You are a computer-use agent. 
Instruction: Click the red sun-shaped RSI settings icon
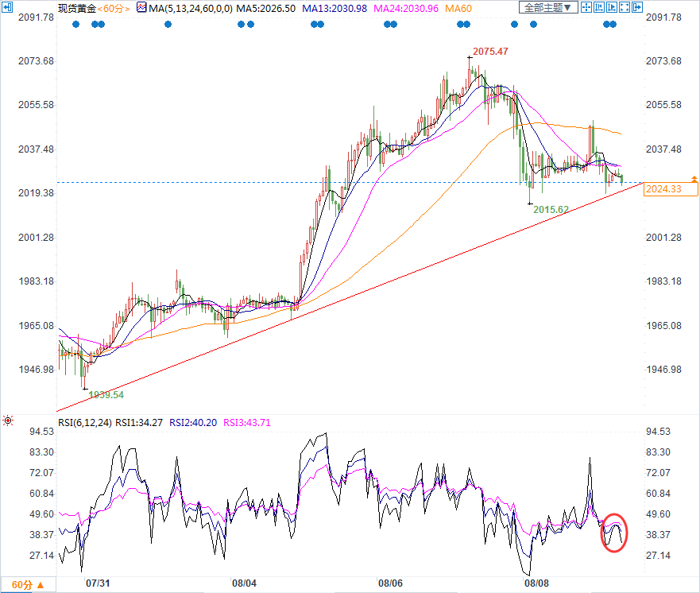(7, 421)
